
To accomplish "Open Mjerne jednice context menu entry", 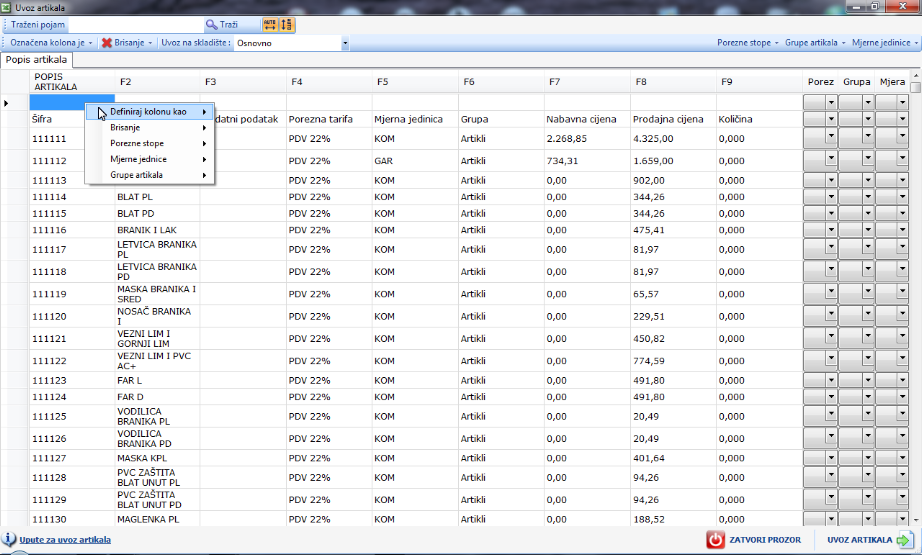I will 150,159.
